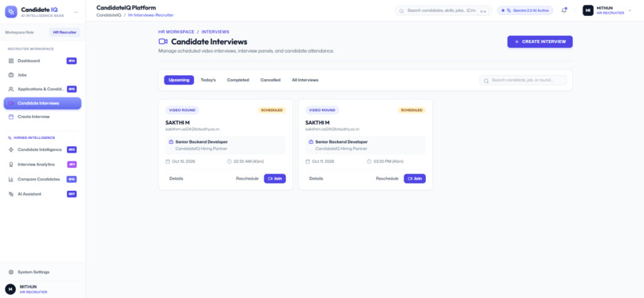Click the Jobs briefcase icon

(x=11, y=75)
